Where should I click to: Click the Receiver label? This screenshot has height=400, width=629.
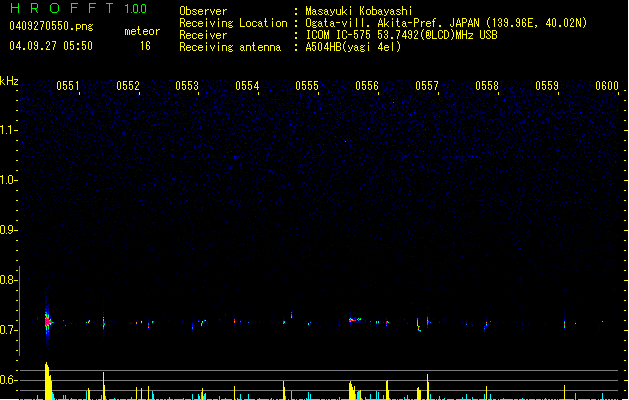(203, 35)
